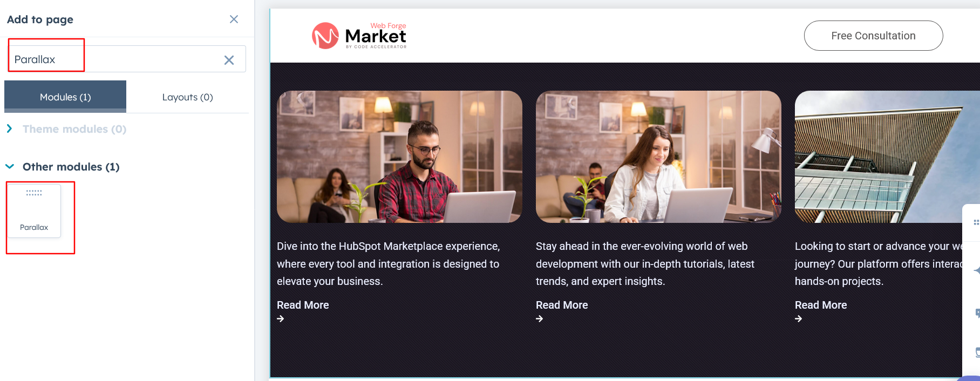Viewport: 980px width, 381px height.
Task: Click the Parallax search input field
Action: [x=126, y=59]
